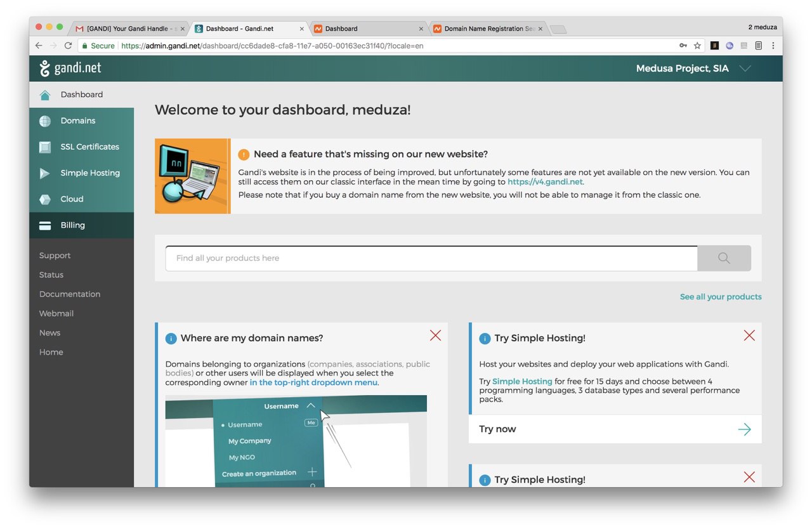Click the Dashboard house icon
The width and height of the screenshot is (812, 529).
pos(45,95)
